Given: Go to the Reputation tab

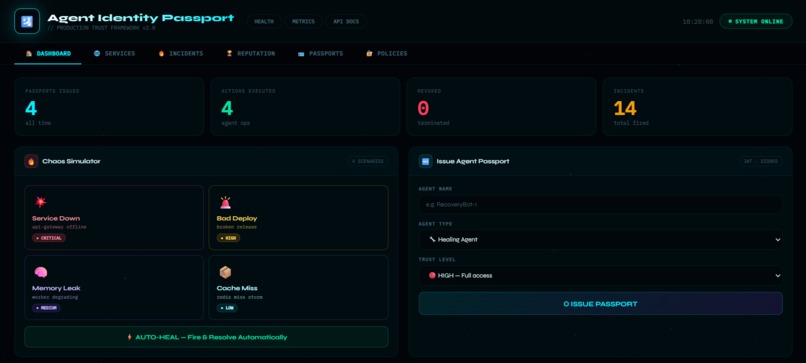Looking at the screenshot, I should point(251,53).
